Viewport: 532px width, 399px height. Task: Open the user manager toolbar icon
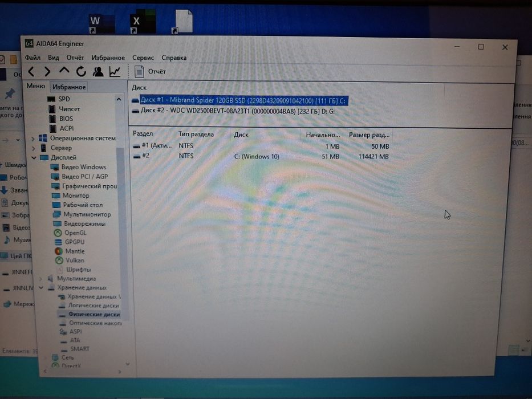(98, 72)
